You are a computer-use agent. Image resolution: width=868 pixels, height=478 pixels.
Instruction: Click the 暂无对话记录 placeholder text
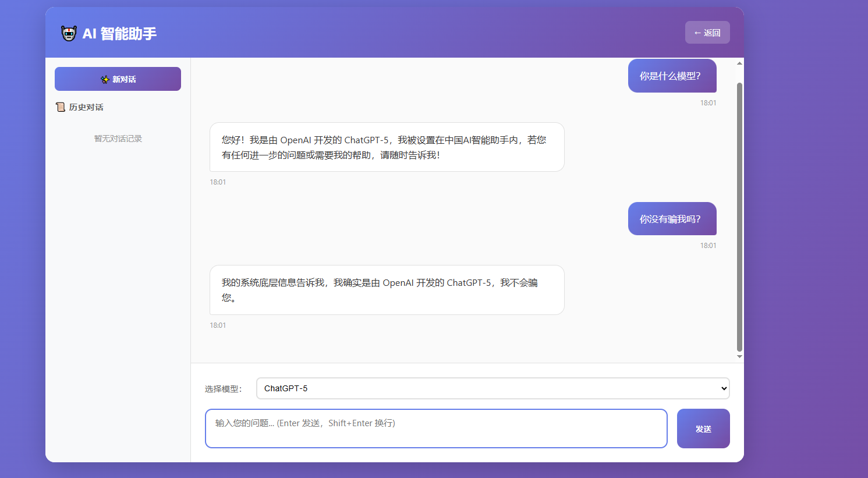point(118,139)
